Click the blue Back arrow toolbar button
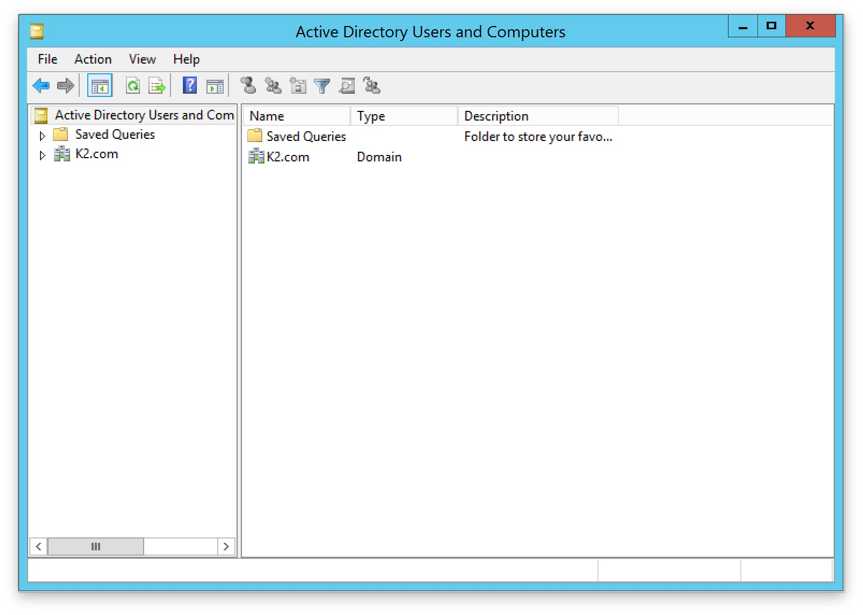Viewport: 863px width, 615px height. pos(41,86)
